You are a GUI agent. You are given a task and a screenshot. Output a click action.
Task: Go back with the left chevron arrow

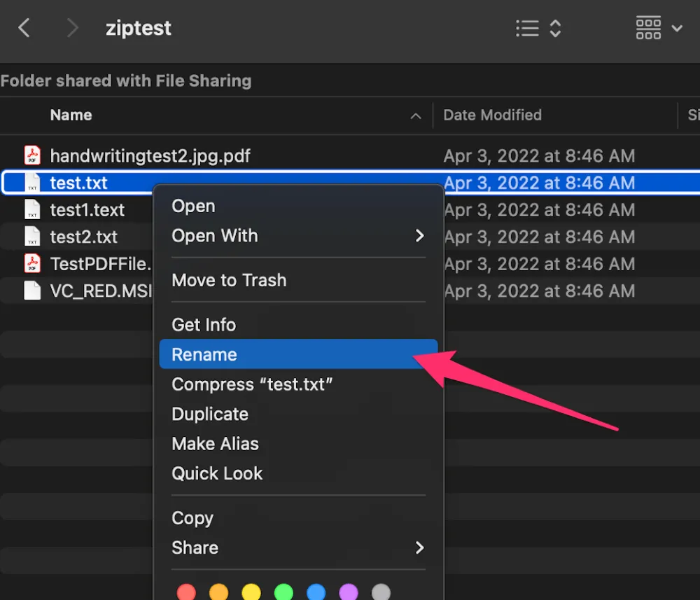pos(24,28)
